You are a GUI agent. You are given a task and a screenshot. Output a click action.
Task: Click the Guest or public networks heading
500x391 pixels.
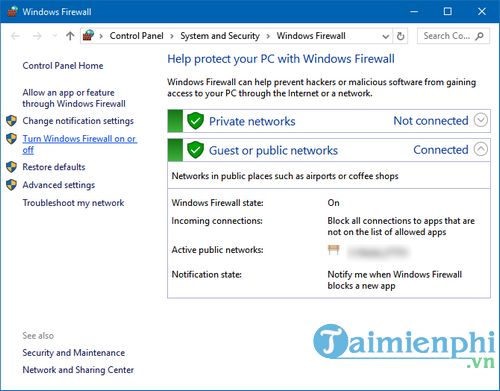pos(273,151)
